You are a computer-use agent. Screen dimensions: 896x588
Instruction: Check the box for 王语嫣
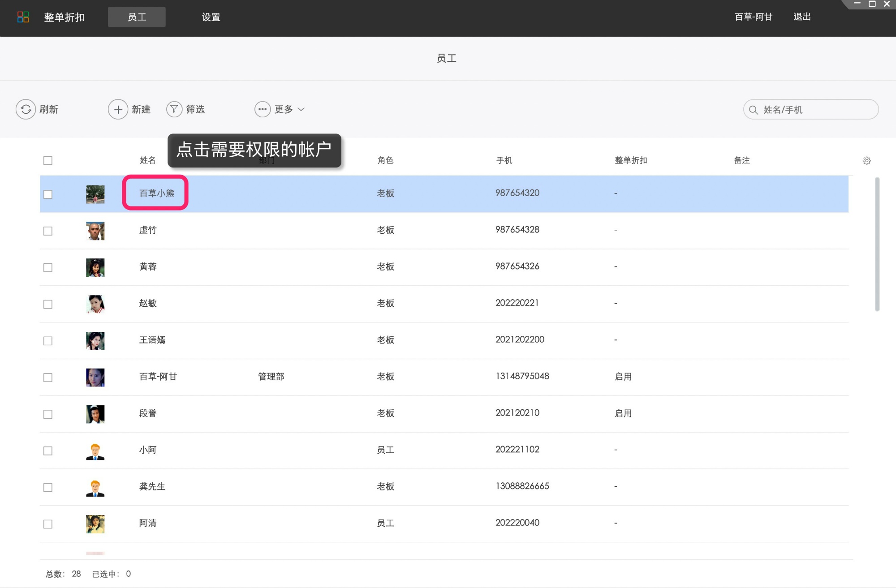click(48, 341)
